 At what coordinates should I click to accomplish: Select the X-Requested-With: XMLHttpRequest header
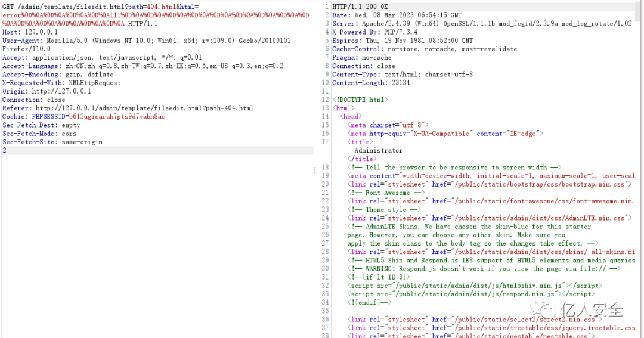pos(61,83)
